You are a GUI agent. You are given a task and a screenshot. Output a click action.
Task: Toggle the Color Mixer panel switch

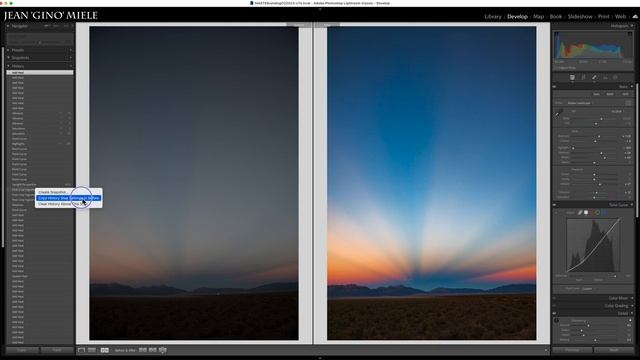pyautogui.click(x=554, y=298)
